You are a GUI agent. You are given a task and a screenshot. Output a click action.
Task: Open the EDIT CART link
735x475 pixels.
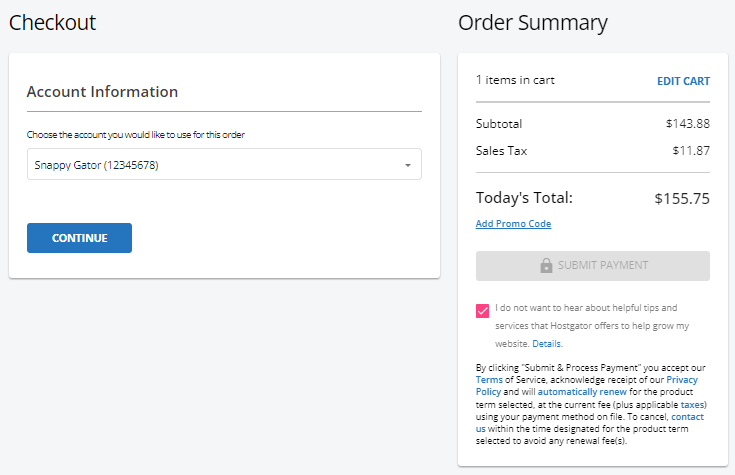pyautogui.click(x=683, y=81)
